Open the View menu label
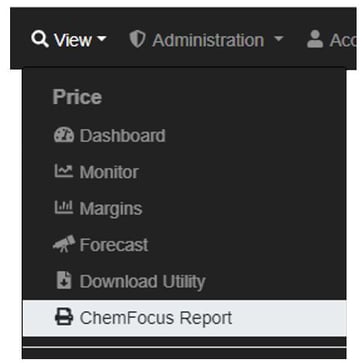362x363 pixels. pos(73,40)
